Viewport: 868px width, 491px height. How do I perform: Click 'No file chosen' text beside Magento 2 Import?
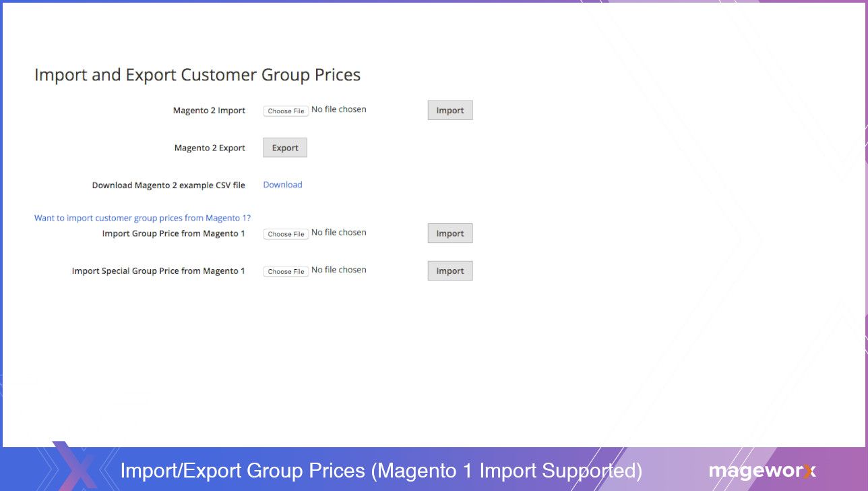[339, 109]
